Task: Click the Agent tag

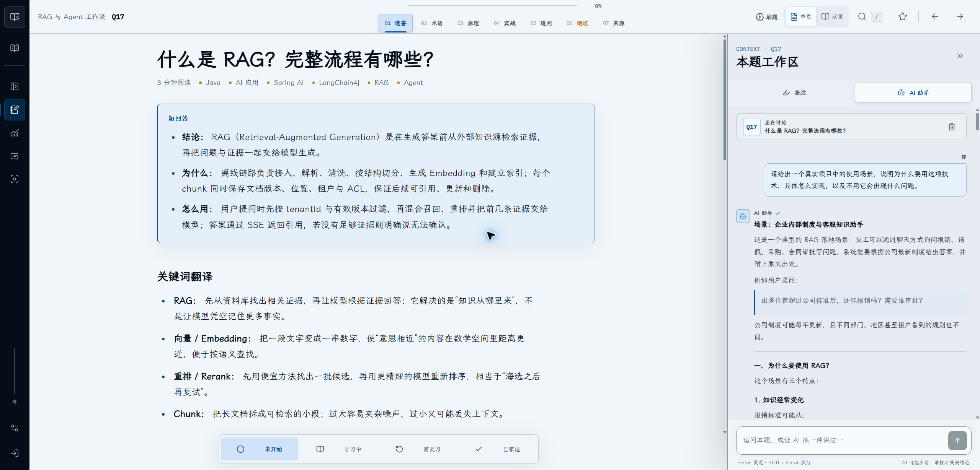Action: 413,83
